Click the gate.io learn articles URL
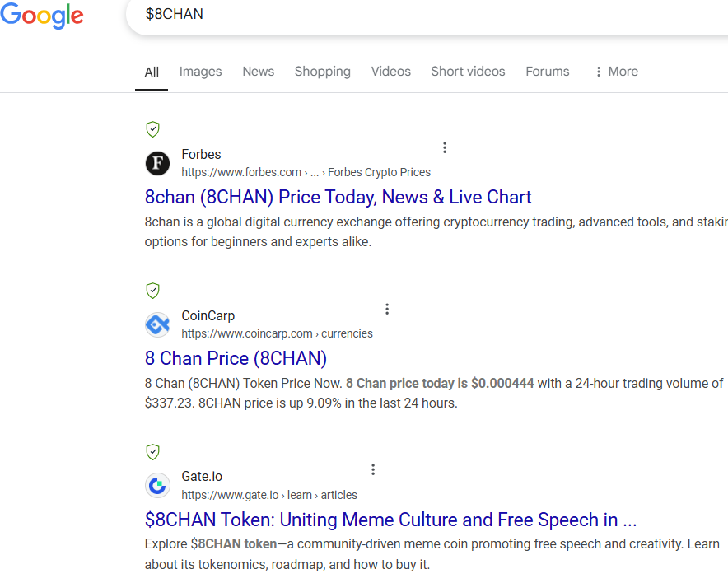The width and height of the screenshot is (728, 583). coord(269,495)
